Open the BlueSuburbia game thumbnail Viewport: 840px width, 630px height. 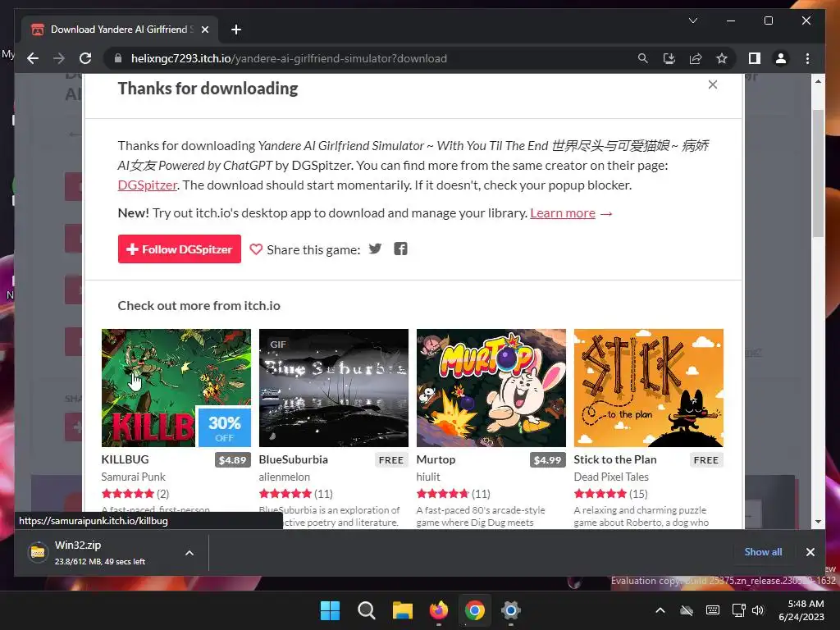pos(334,388)
